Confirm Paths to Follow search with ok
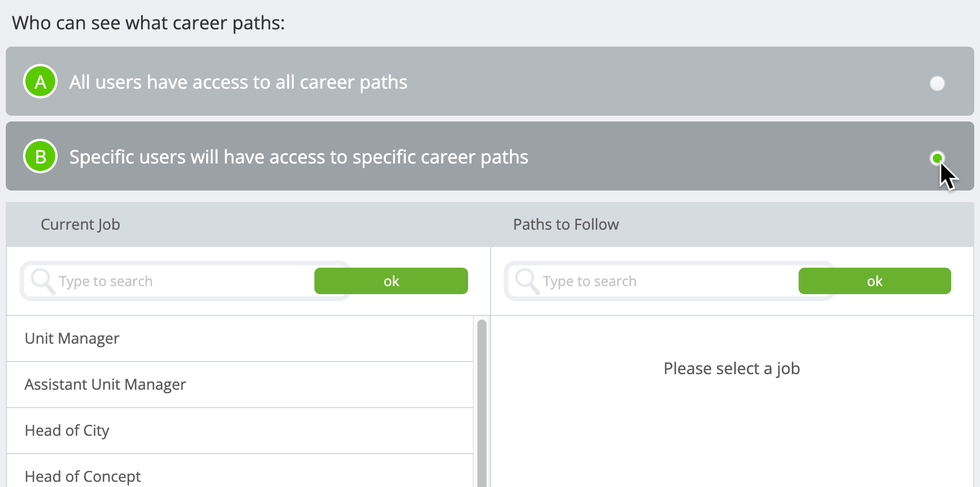980x487 pixels. [875, 281]
